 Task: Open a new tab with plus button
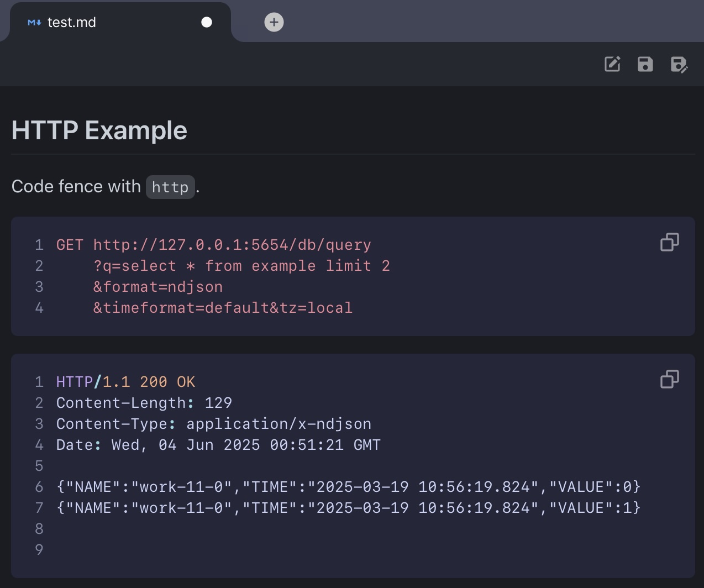274,22
